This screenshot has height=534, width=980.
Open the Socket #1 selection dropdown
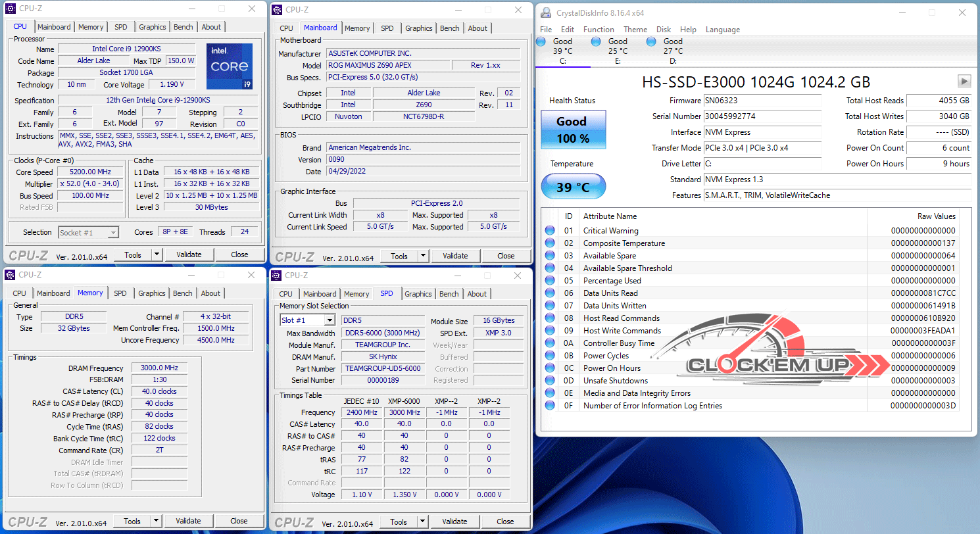click(89, 232)
